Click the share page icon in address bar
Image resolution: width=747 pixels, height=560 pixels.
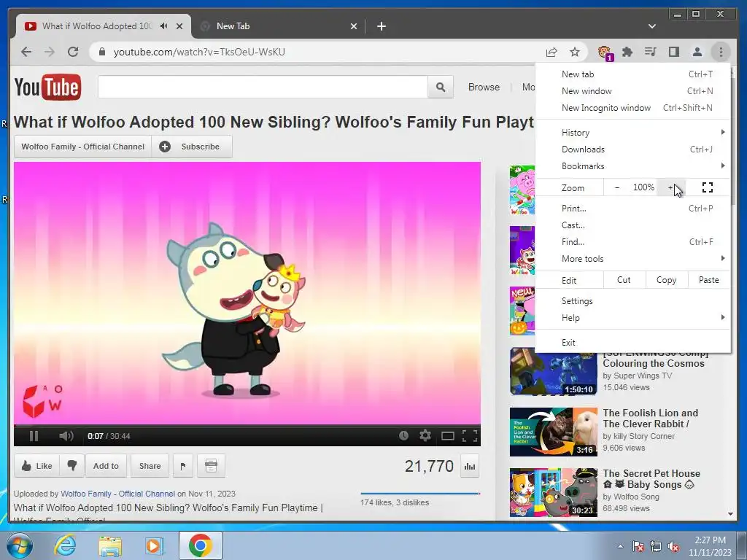pyautogui.click(x=551, y=52)
